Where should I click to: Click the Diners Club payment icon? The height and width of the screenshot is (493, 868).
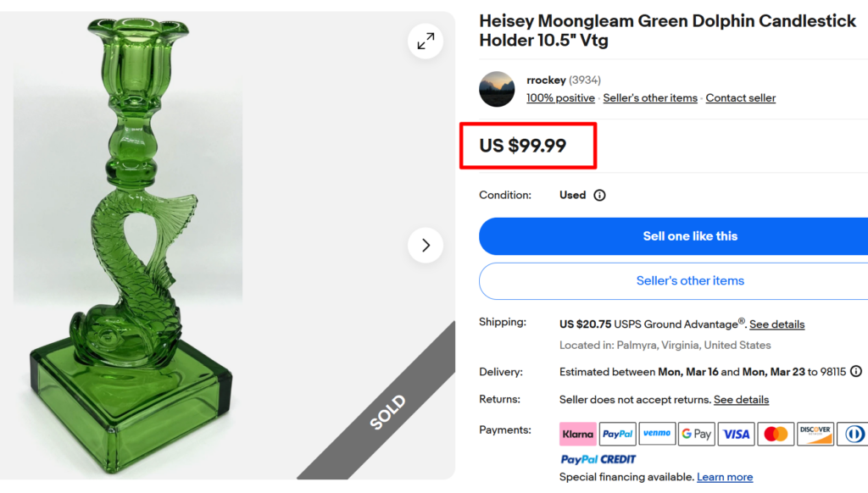tap(854, 434)
